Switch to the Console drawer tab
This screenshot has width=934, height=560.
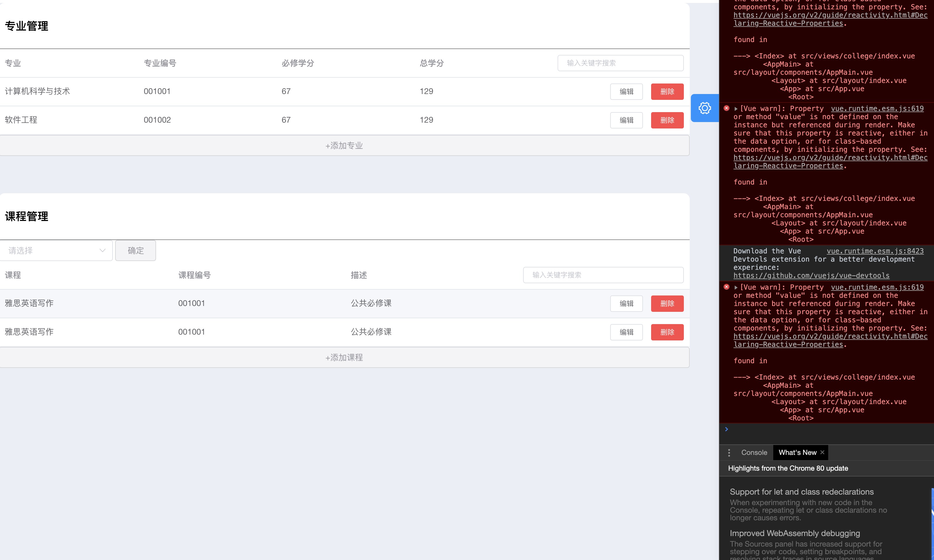[754, 453]
